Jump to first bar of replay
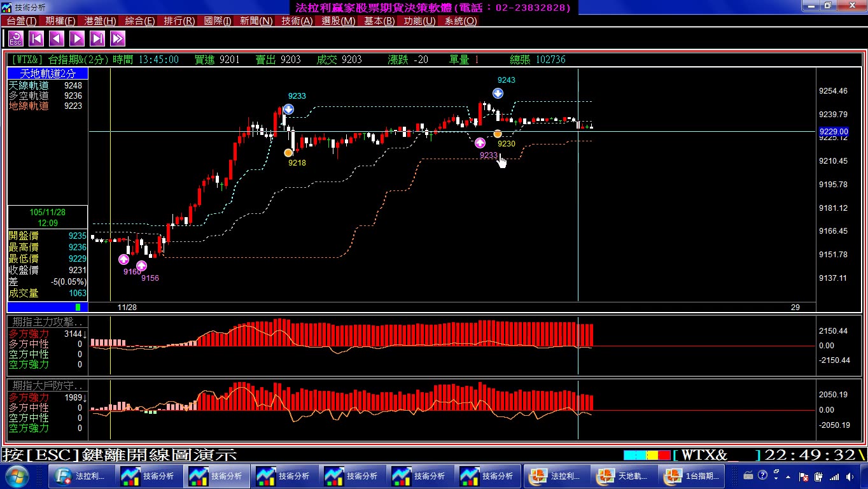The height and width of the screenshot is (489, 868). 36,39
